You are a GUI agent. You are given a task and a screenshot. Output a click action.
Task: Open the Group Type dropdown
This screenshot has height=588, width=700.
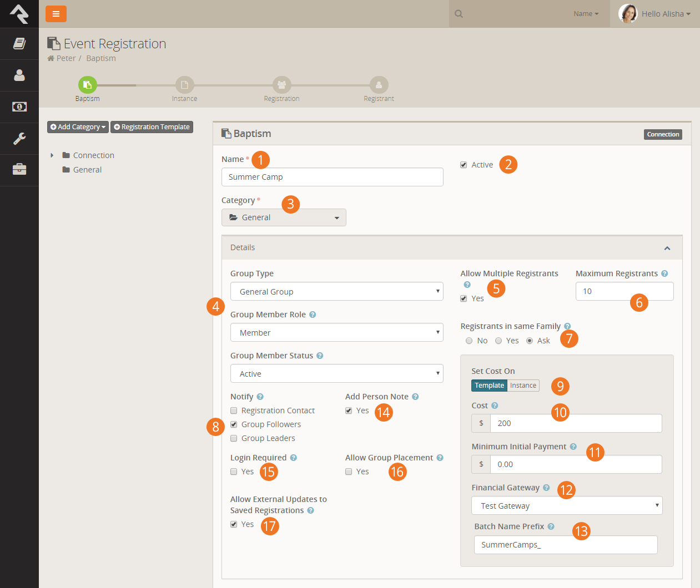(x=336, y=291)
